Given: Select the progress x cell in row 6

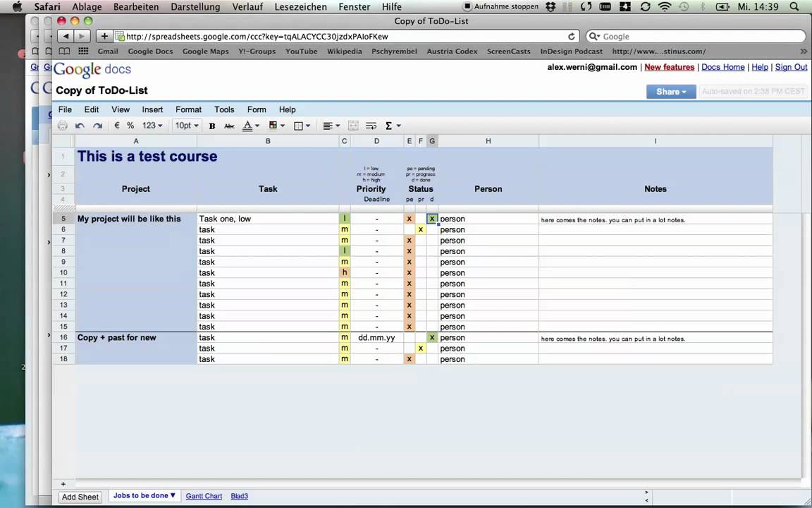Looking at the screenshot, I should (x=421, y=229).
